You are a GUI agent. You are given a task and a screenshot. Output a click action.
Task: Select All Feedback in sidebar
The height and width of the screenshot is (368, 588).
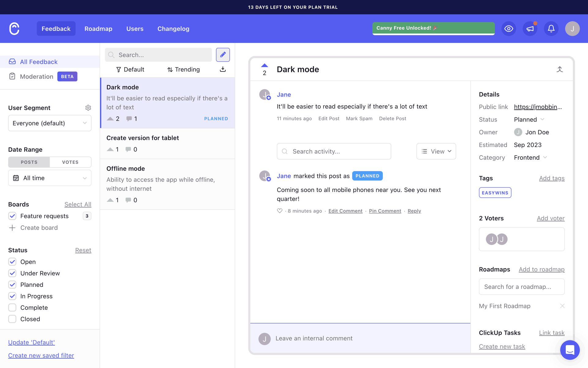(x=50, y=62)
